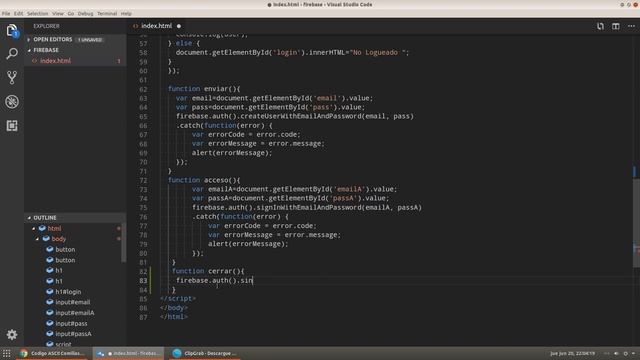
Task: Click 'function cerrar(){' in the code
Action: [208, 271]
